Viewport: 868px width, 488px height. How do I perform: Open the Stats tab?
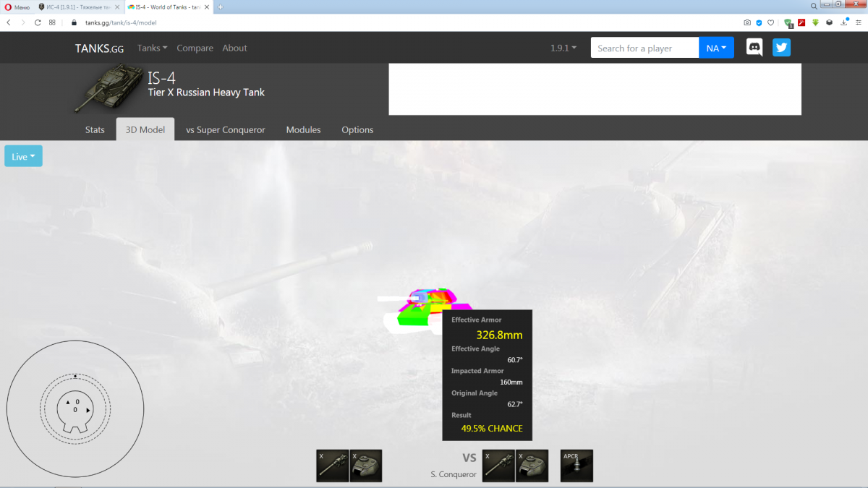[95, 130]
